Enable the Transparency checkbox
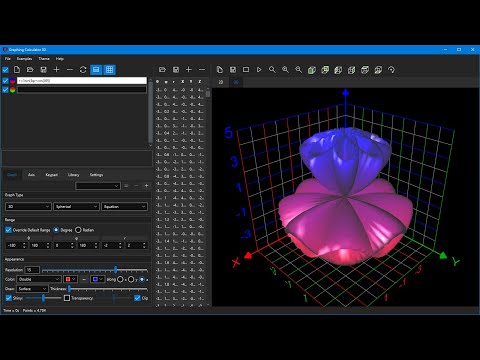Viewport: 480px width, 360px height. (67, 298)
